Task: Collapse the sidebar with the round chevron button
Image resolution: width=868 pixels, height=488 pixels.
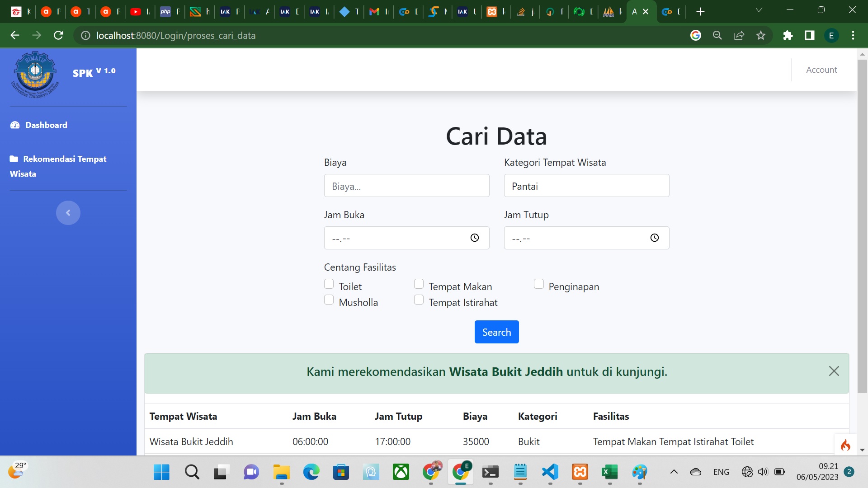Action: click(x=68, y=212)
